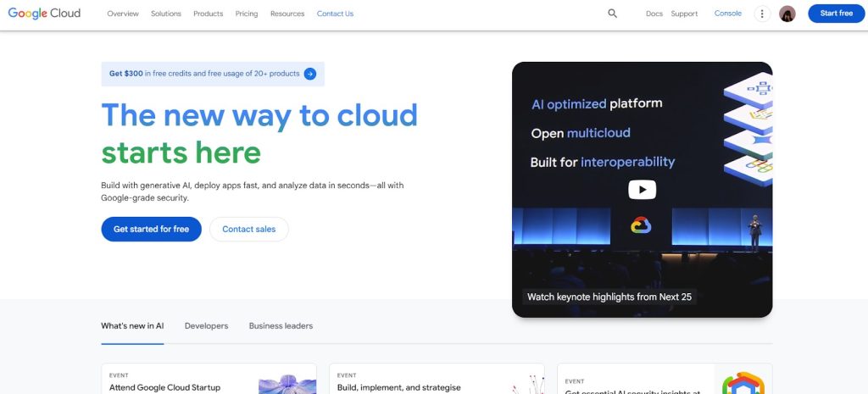Click the colorful house logo in security event card
This screenshot has width=868, height=394.
click(743, 383)
